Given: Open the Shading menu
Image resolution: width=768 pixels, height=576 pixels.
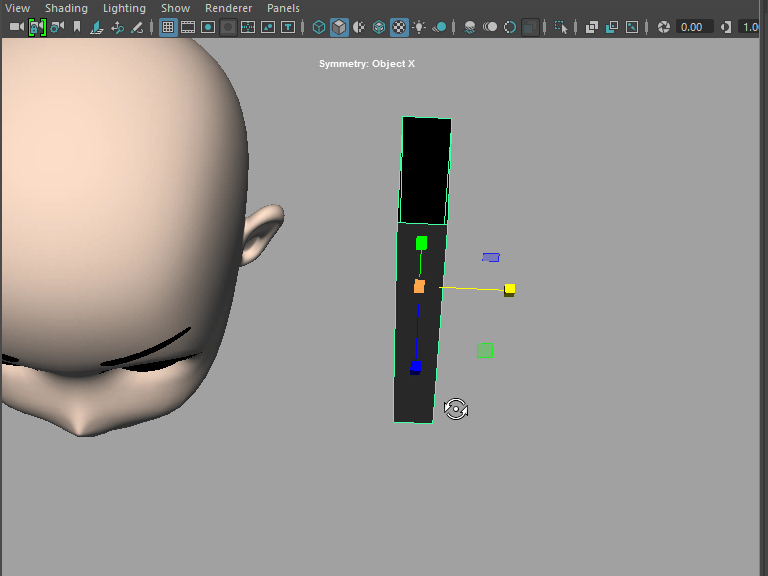Looking at the screenshot, I should [66, 8].
